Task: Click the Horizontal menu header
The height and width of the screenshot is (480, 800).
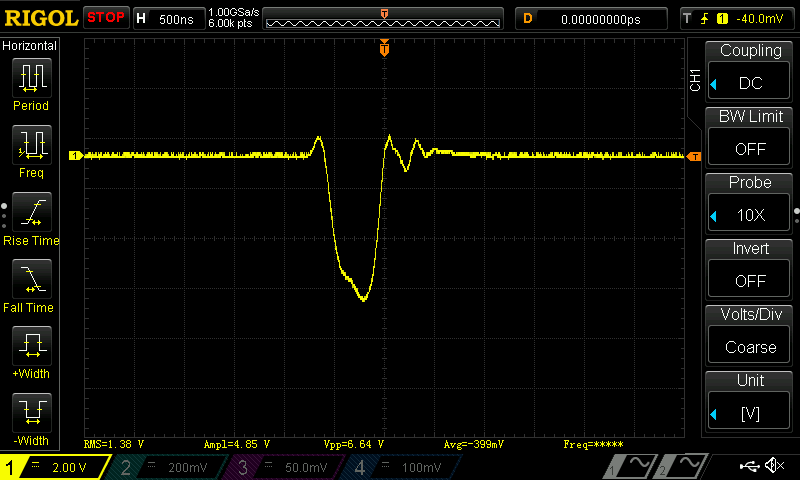Action: click(30, 46)
